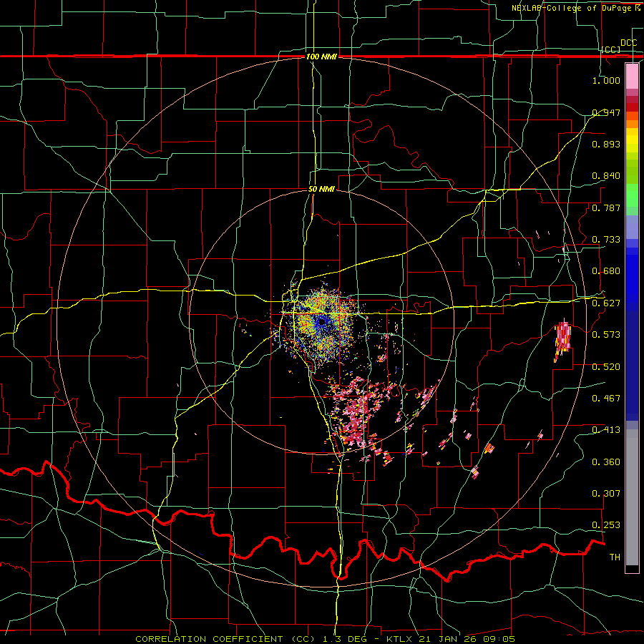Click the dark blue radar site center dot
Image resolution: width=644 pixels, height=644 pixels.
click(x=322, y=321)
